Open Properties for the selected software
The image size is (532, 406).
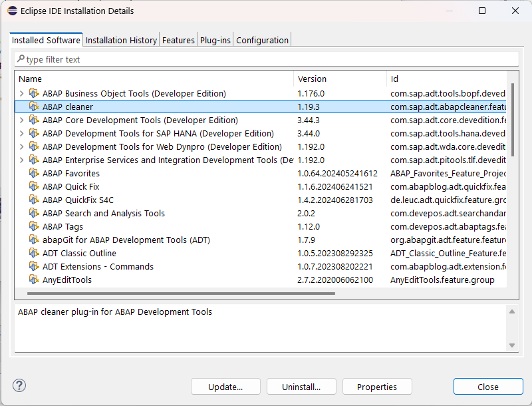377,387
